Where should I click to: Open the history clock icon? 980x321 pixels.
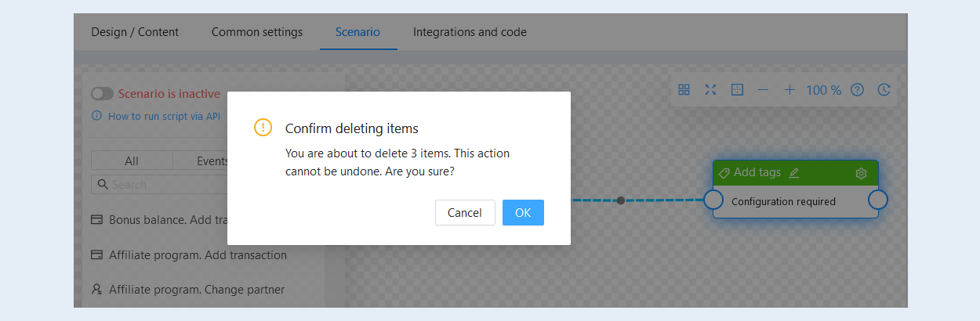click(x=884, y=90)
